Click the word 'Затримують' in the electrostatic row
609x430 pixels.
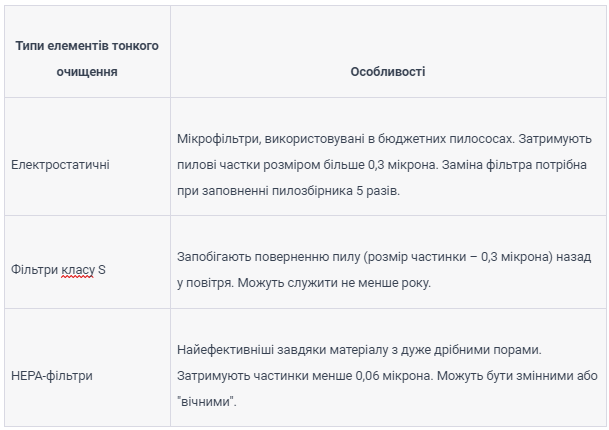(x=555, y=139)
